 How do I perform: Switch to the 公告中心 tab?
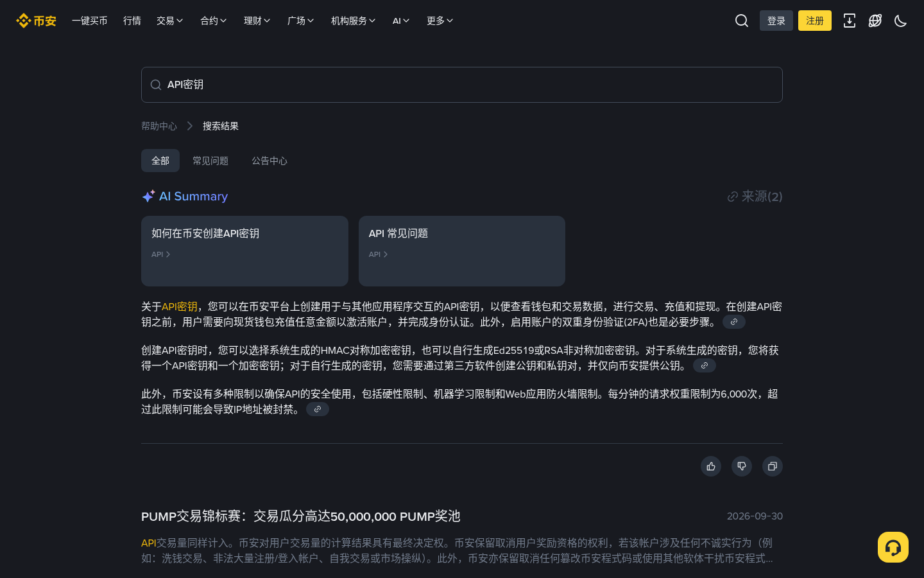269,161
